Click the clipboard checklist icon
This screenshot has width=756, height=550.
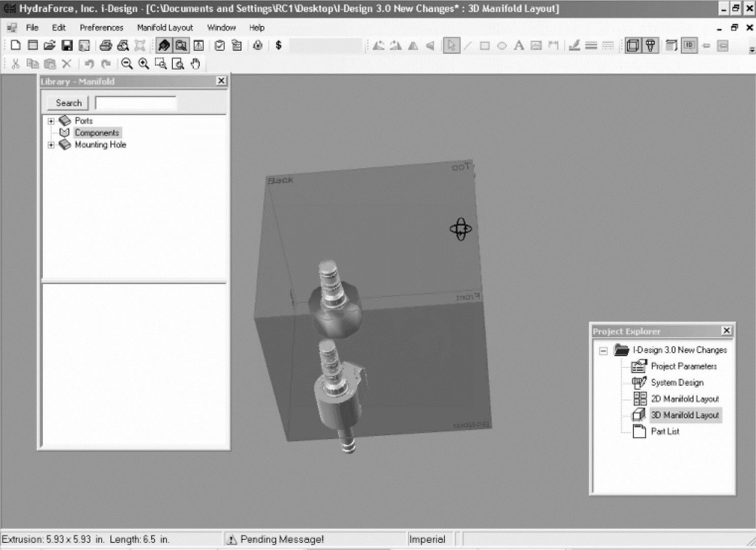point(220,45)
